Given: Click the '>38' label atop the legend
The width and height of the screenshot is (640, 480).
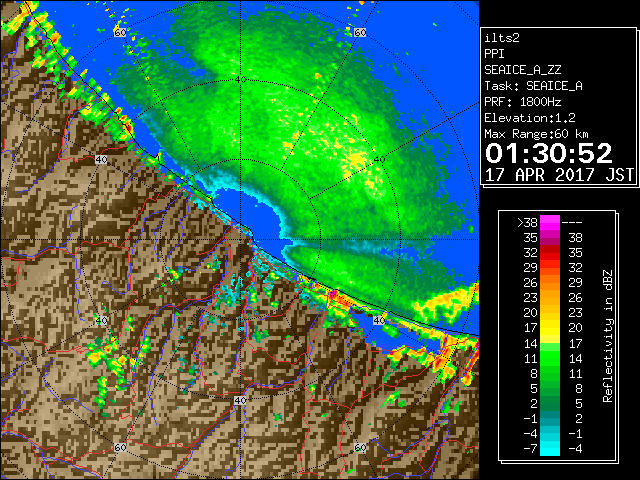Looking at the screenshot, I should 527,222.
